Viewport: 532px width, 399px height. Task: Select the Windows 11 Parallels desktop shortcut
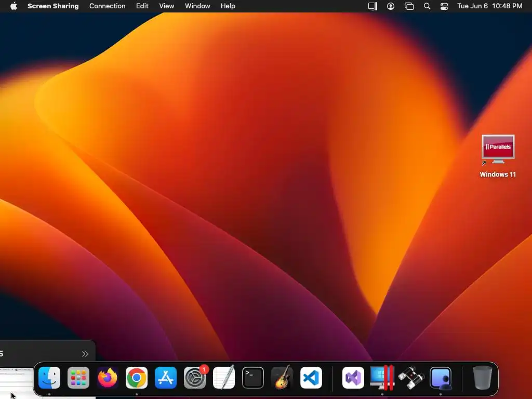pos(498,156)
